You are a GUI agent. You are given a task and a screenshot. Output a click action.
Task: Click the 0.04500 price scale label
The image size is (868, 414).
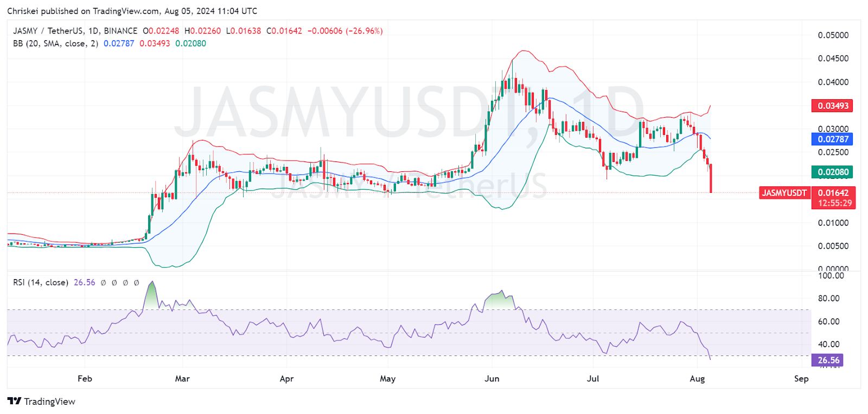click(x=833, y=59)
